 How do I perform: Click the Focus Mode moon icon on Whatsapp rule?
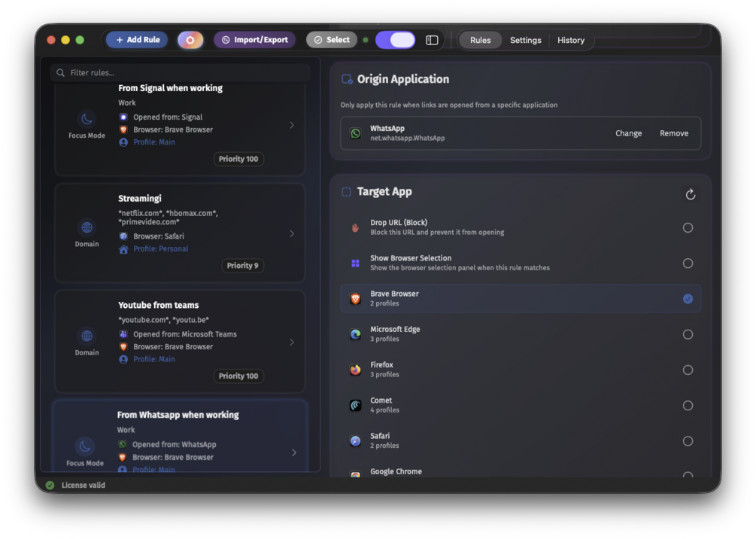tap(85, 446)
